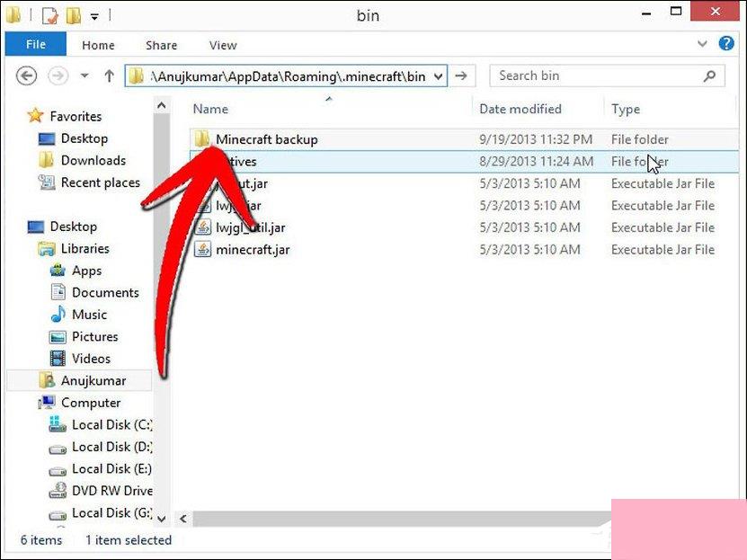This screenshot has height=560, width=747.
Task: Click the DVD RW Drive disc icon
Action: [58, 490]
